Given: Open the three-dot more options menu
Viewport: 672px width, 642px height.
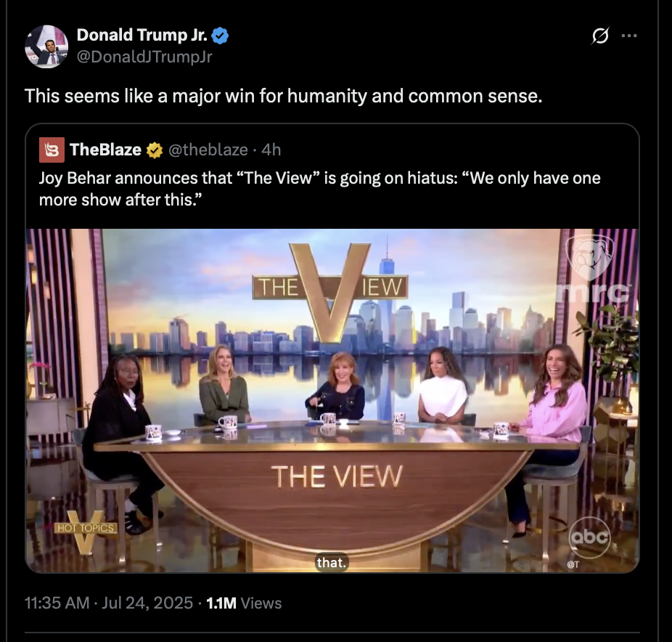Looking at the screenshot, I should (628, 36).
